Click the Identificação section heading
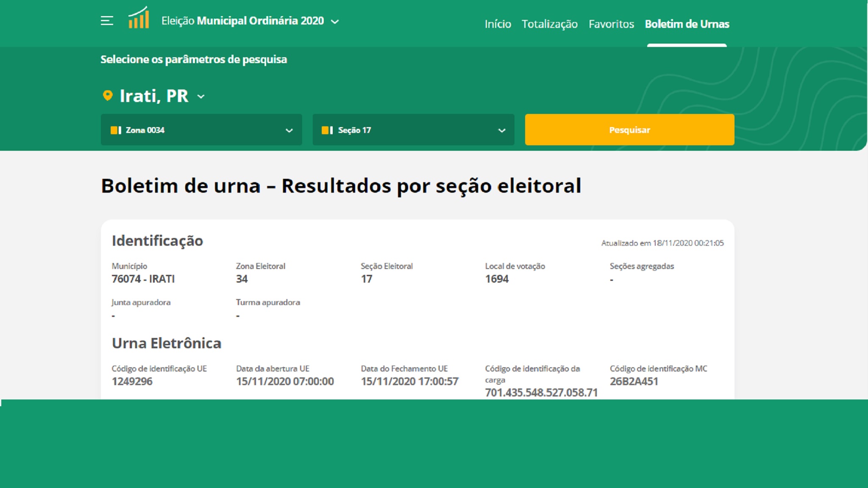The image size is (868, 488). point(157,241)
